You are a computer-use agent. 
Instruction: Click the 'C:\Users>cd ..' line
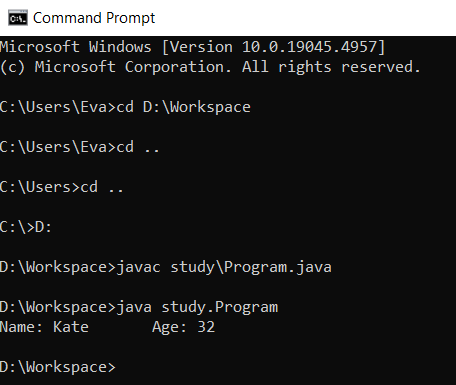(x=62, y=187)
